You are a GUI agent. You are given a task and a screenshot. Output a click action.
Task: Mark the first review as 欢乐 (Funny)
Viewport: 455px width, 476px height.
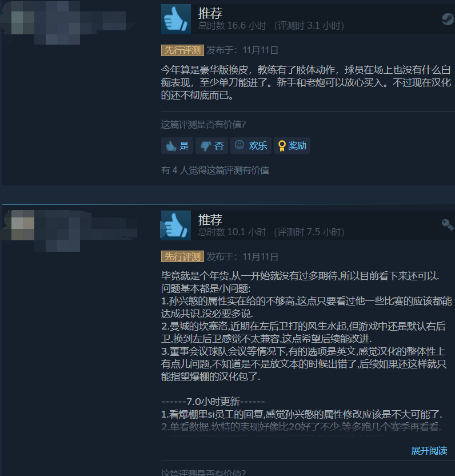pyautogui.click(x=251, y=146)
